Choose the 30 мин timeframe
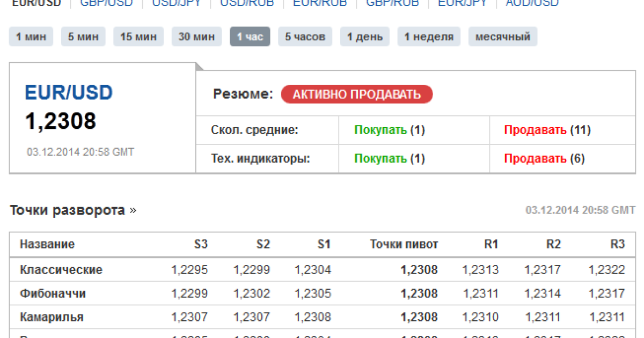This screenshot has width=644, height=338. [x=196, y=36]
